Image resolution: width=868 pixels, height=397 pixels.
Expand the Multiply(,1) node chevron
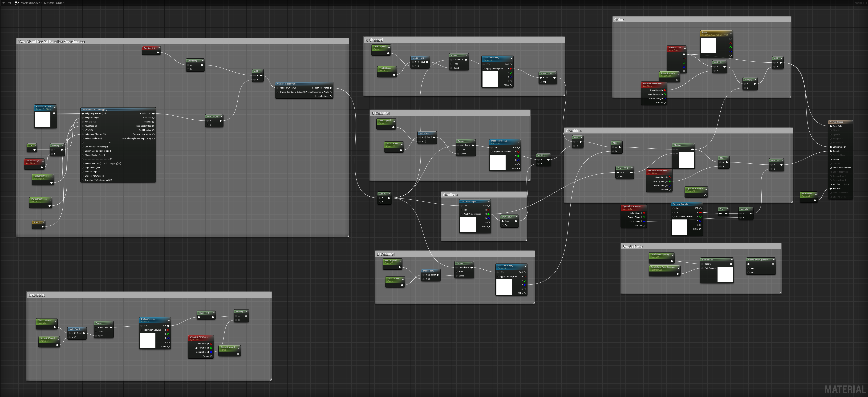(221, 116)
